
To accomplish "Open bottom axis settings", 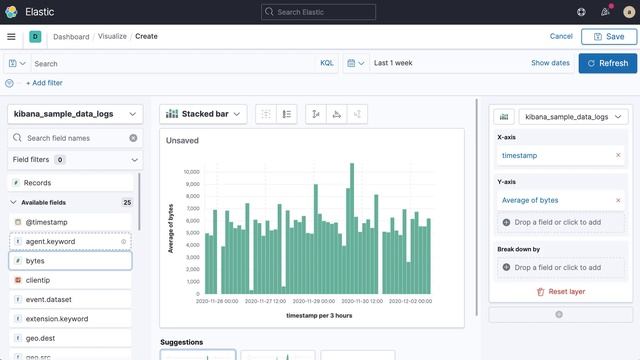I will point(336,114).
